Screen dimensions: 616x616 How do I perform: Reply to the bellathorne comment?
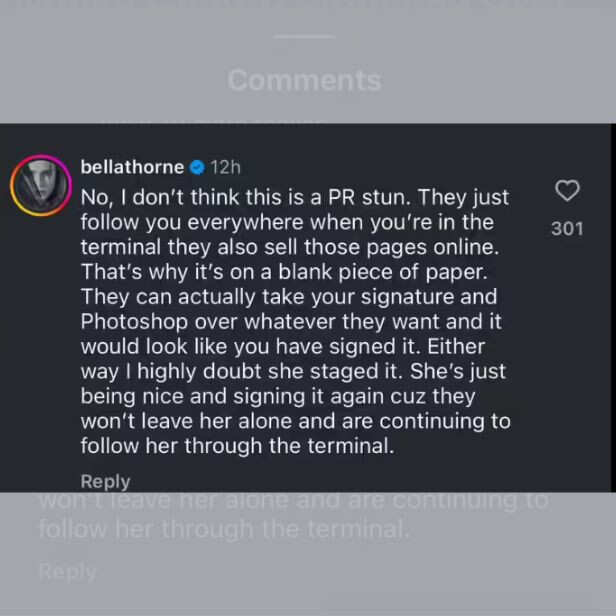[x=105, y=481]
